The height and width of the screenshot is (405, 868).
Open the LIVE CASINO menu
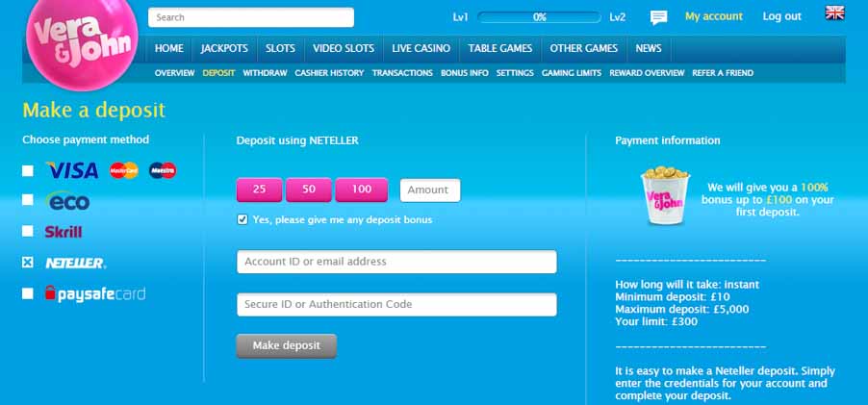tap(421, 49)
